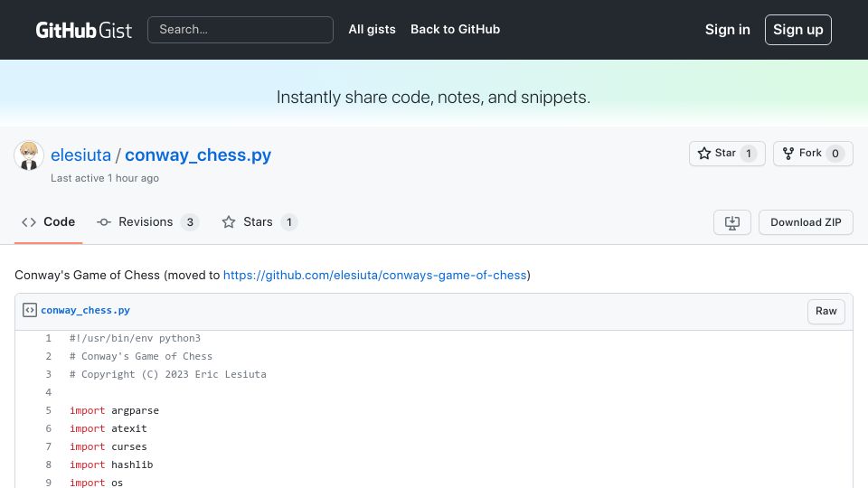Click the code file icon beside conway_chess.py
The width and height of the screenshot is (868, 488).
(30, 310)
